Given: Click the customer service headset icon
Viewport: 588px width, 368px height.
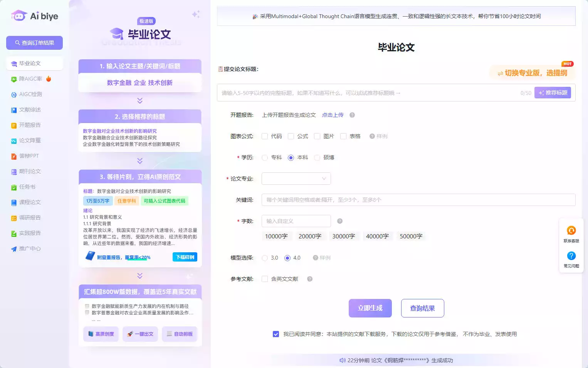Looking at the screenshot, I should [x=571, y=231].
